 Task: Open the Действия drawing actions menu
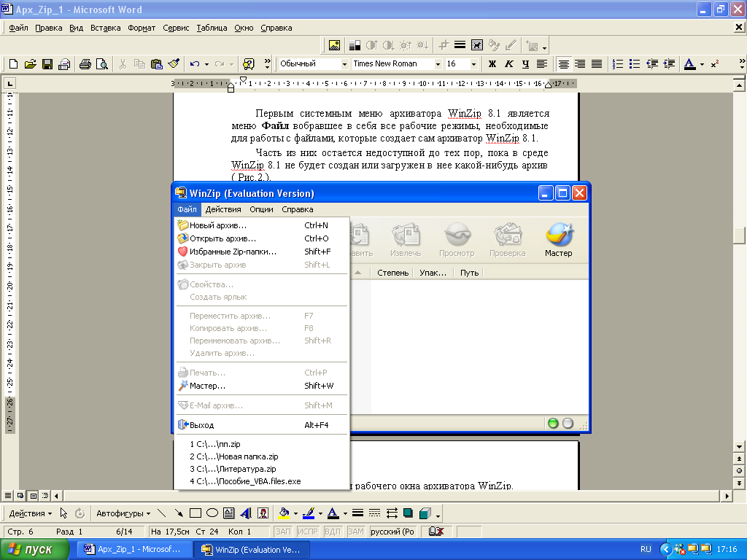31,513
